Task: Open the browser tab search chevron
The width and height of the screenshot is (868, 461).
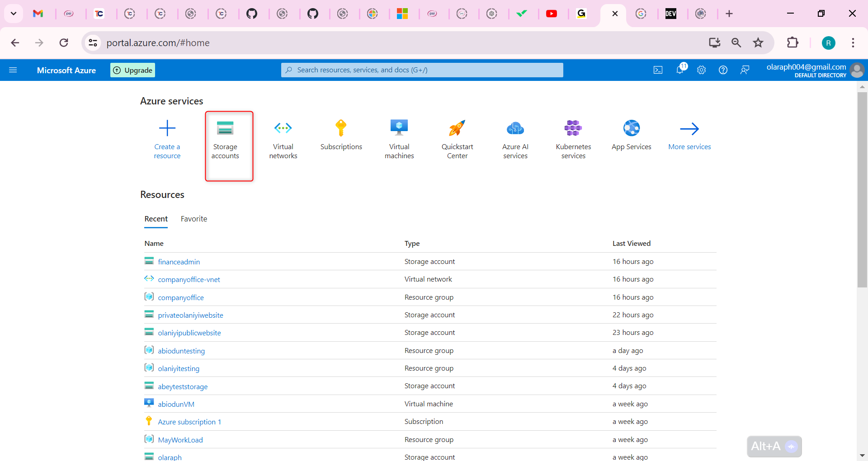Action: pos(13,14)
